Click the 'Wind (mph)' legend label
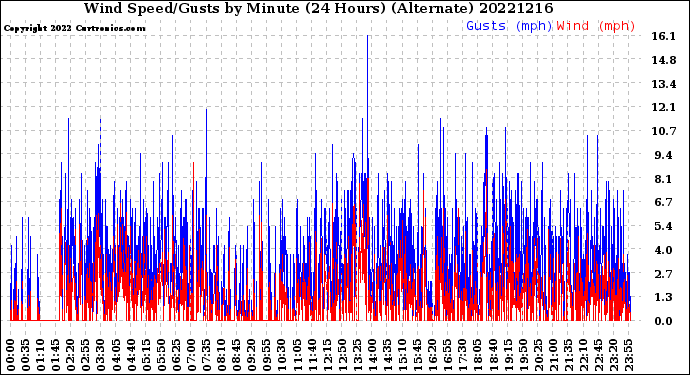The height and width of the screenshot is (375, 690). 596,26
